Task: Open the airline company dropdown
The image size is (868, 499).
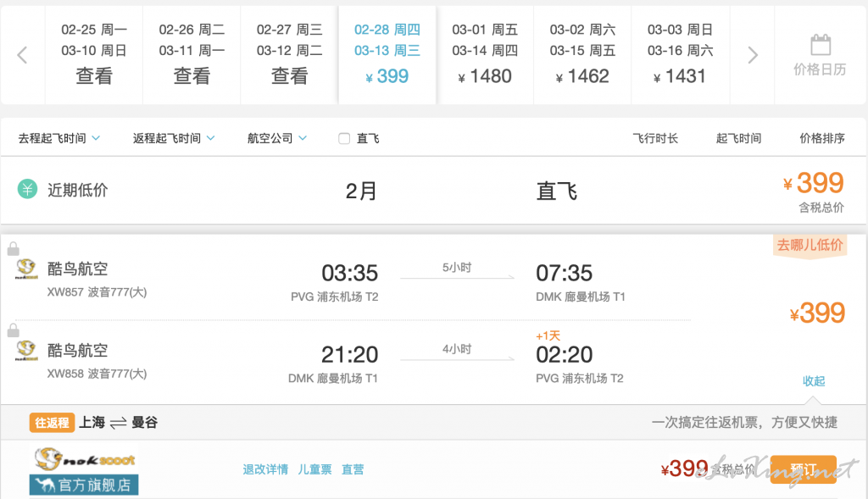Action: click(x=277, y=138)
